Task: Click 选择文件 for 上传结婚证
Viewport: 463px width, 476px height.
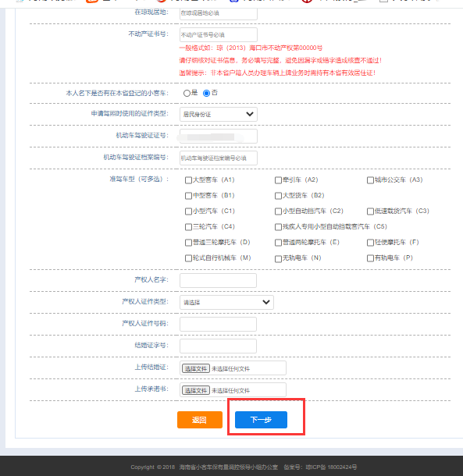Action: point(196,368)
